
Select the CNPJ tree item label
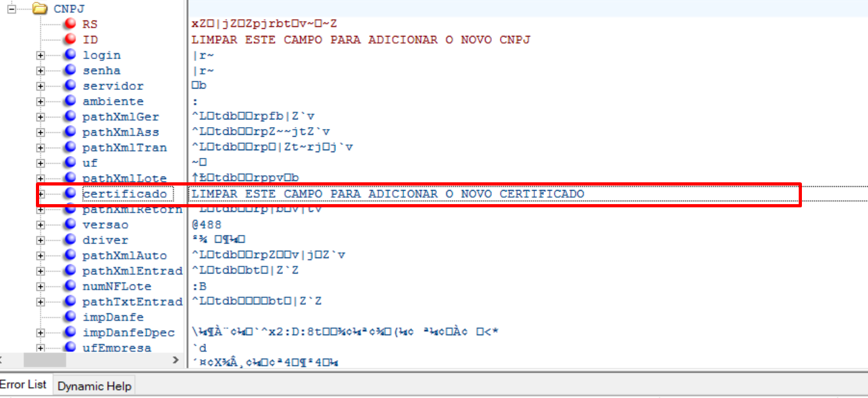69,9
